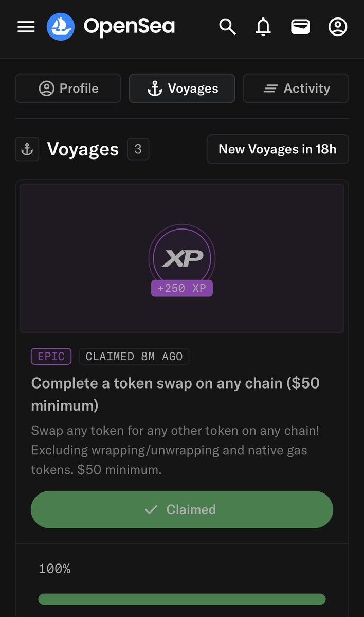Click the green Claimed button

click(x=182, y=509)
